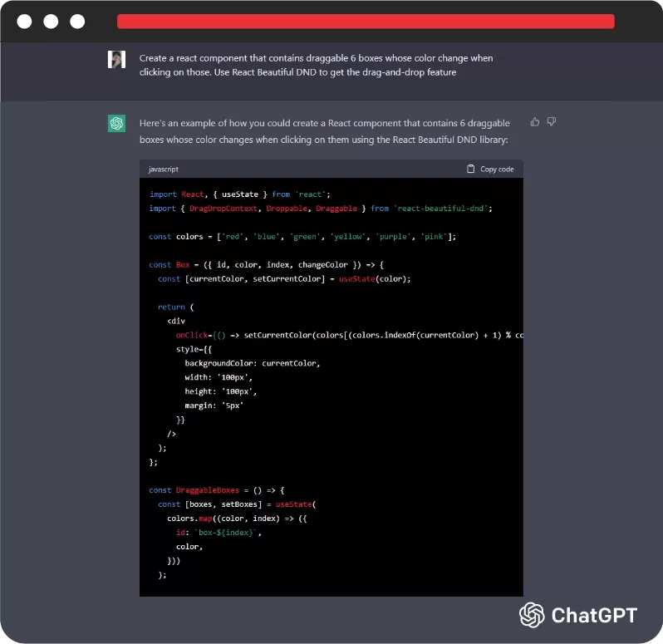
Task: Click the 'const [currentColor, setCurrentColor]' line
Action: click(284, 279)
